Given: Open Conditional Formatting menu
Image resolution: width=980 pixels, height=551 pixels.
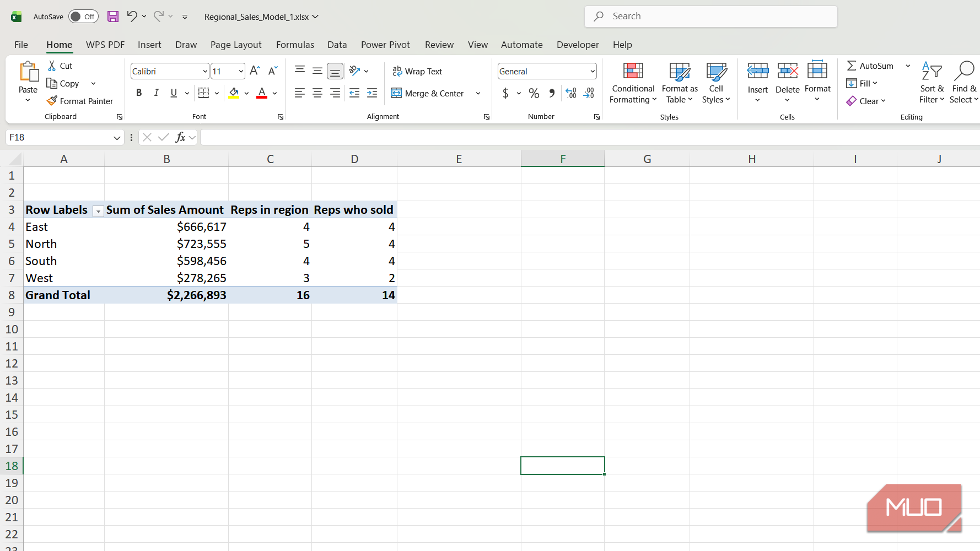Looking at the screenshot, I should (x=633, y=83).
